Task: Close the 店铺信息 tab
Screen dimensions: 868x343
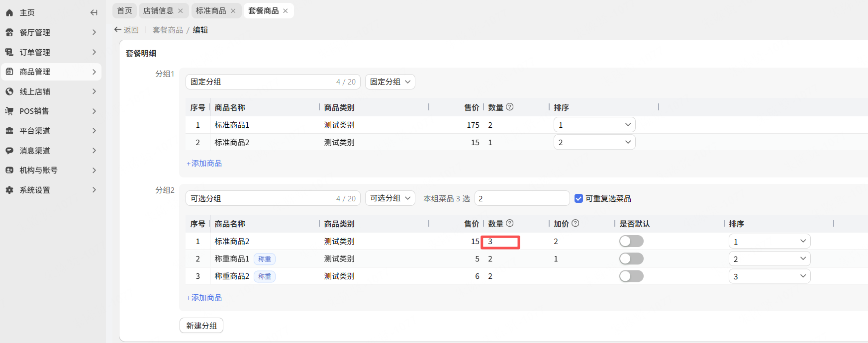Action: point(181,10)
